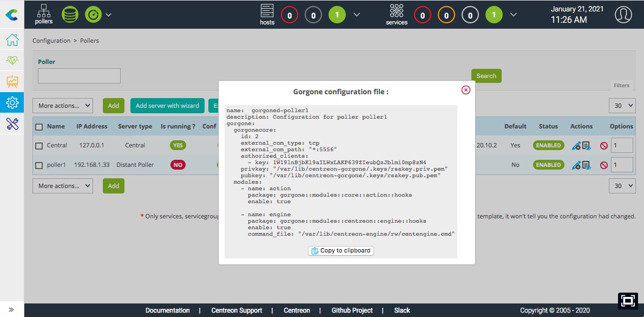The image size is (644, 317).
Task: Click the pollers icon in top bar
Action: pos(44,14)
